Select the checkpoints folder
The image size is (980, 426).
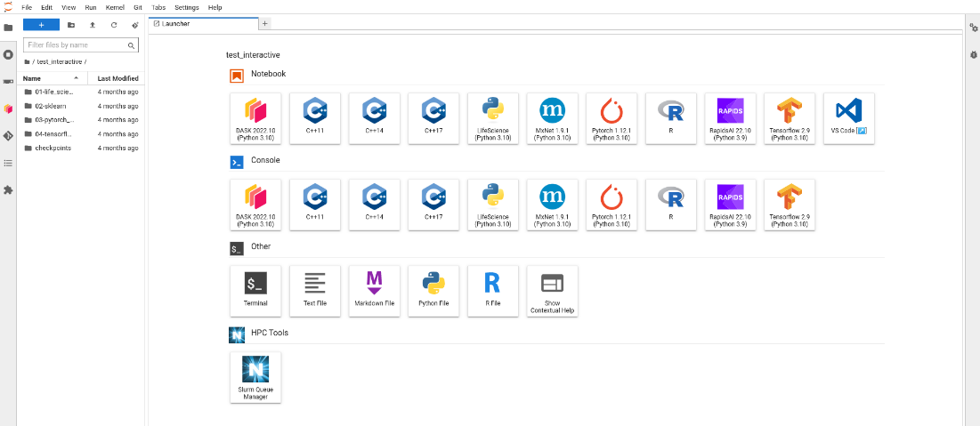tap(81, 148)
